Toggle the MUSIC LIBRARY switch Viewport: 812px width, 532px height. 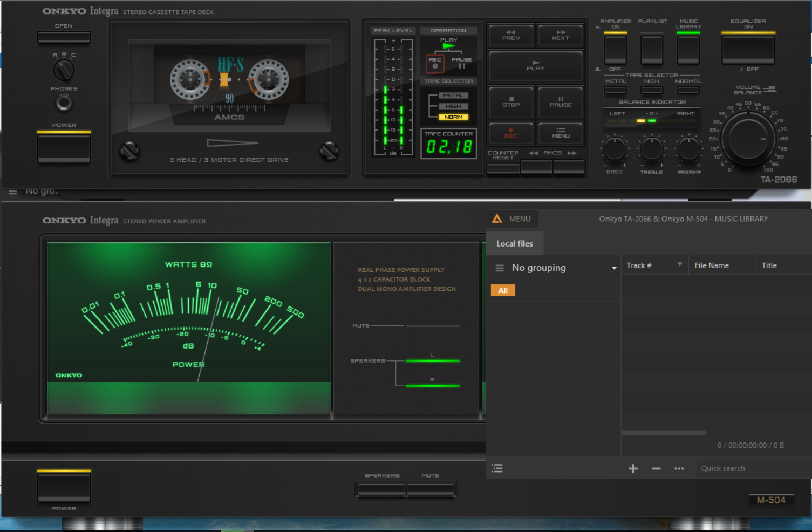(688, 50)
